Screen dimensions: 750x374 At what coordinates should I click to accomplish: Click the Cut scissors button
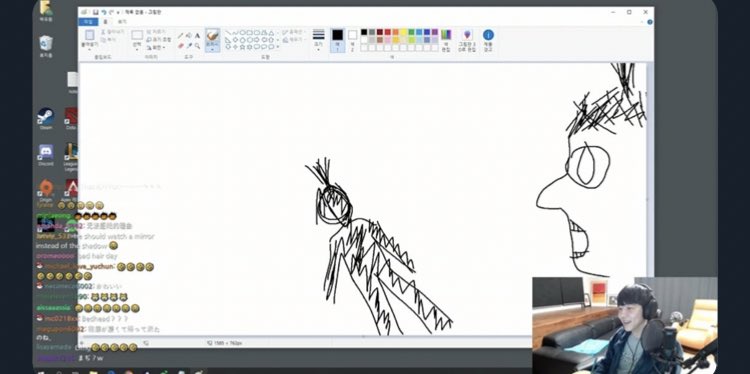tap(112, 32)
